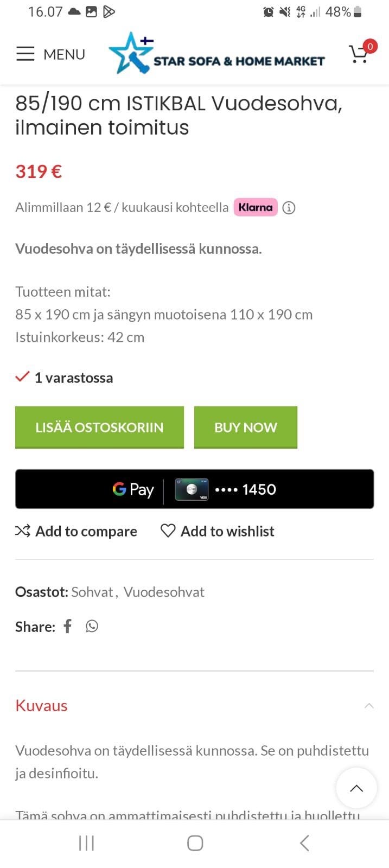Tap the back navigation button
The height and width of the screenshot is (868, 389).
304,843
